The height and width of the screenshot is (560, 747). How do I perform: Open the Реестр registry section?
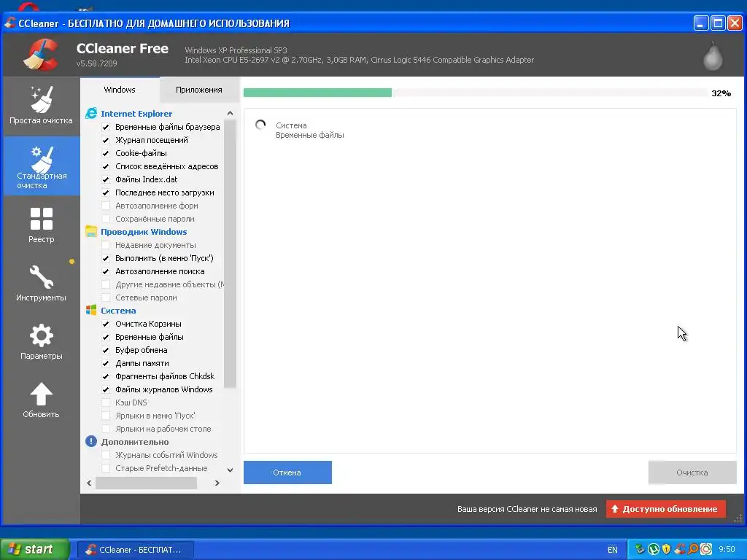(x=41, y=225)
